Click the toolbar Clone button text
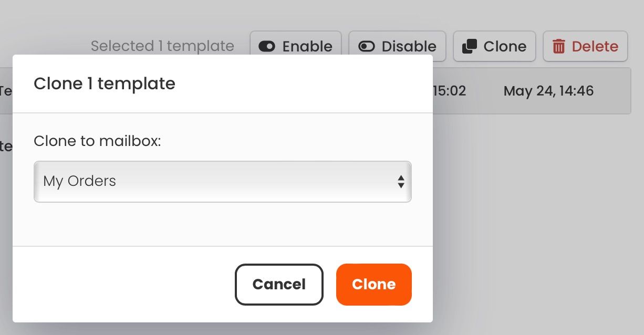Screen dimensions: 644x335 coord(505,46)
